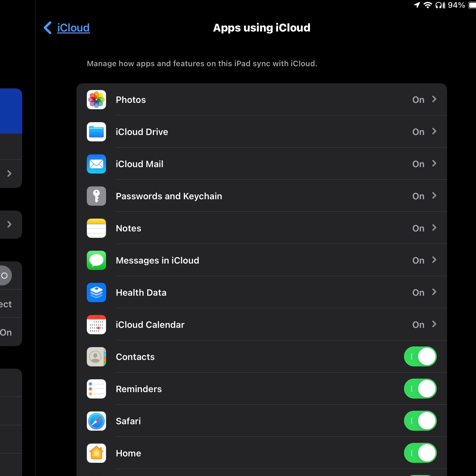Click the Messages green speech bubble icon

pos(96,260)
